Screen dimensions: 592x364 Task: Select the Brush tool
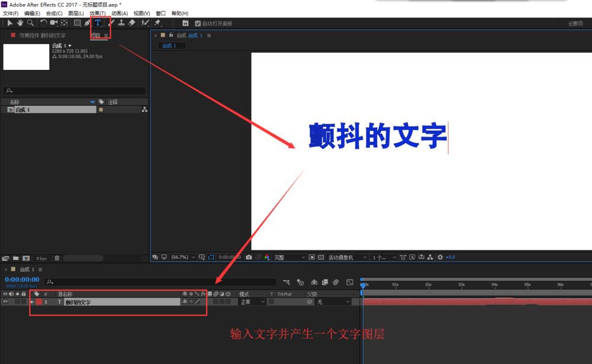[x=111, y=22]
